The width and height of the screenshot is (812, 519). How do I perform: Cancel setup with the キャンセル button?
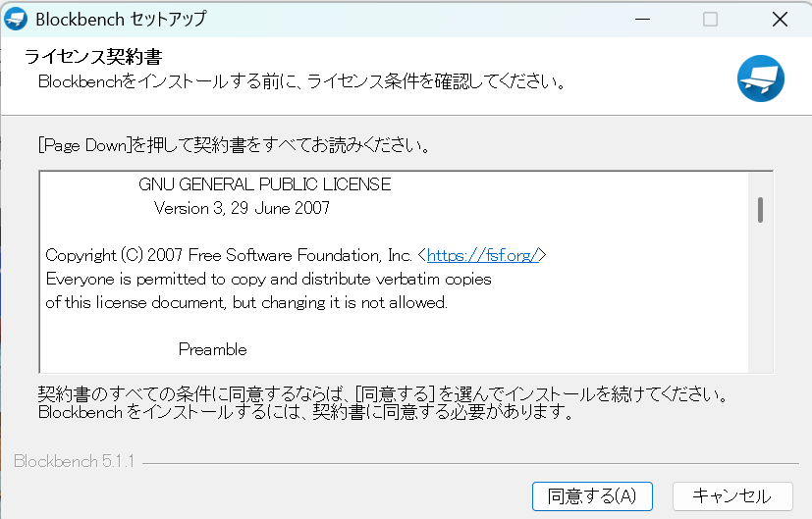731,495
